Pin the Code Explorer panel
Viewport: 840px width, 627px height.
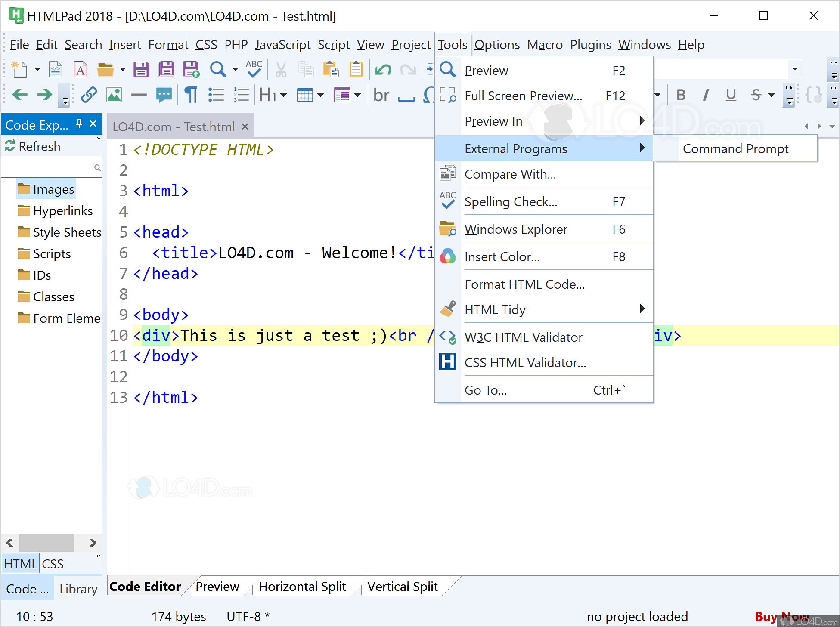[x=79, y=124]
